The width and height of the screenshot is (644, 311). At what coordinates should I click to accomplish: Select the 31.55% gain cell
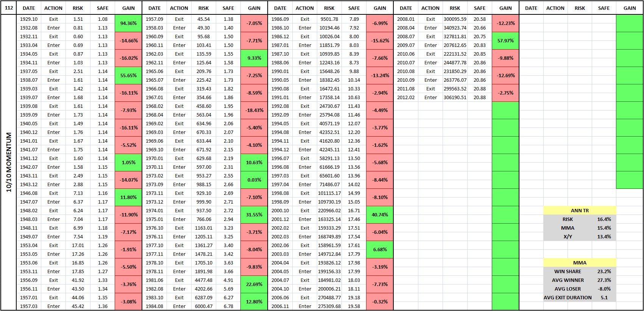click(254, 215)
